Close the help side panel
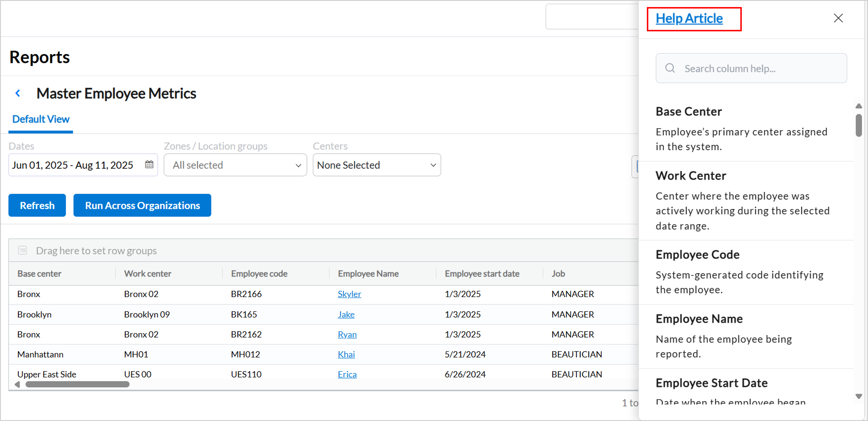This screenshot has height=421, width=868. click(x=838, y=18)
